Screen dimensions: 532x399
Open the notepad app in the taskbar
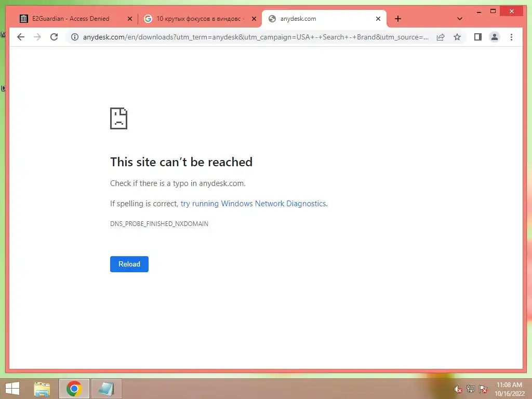[106, 389]
